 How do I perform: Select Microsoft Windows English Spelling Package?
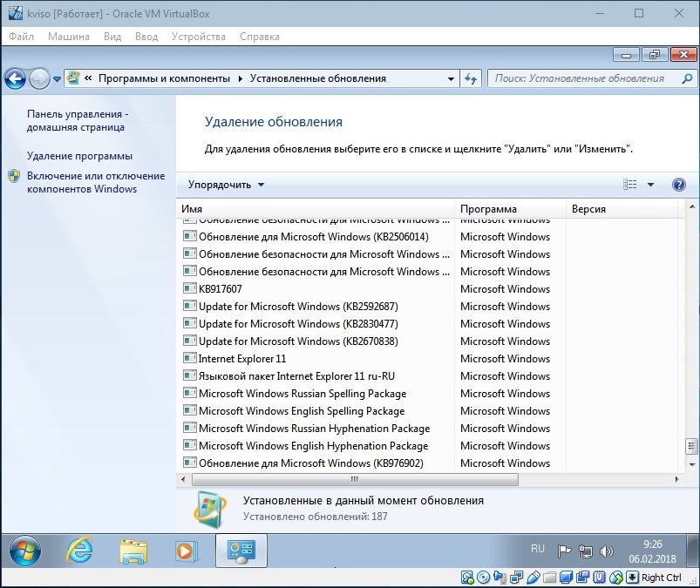tap(302, 411)
